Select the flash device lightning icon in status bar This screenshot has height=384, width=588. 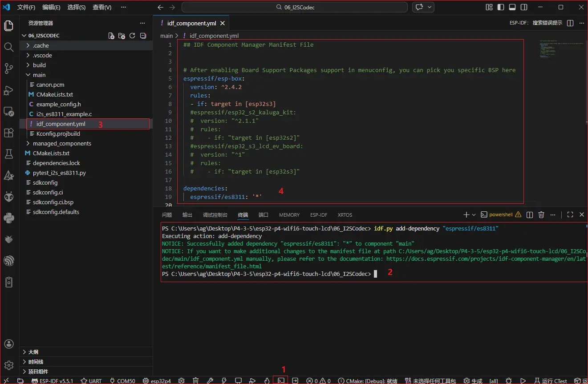(x=224, y=380)
